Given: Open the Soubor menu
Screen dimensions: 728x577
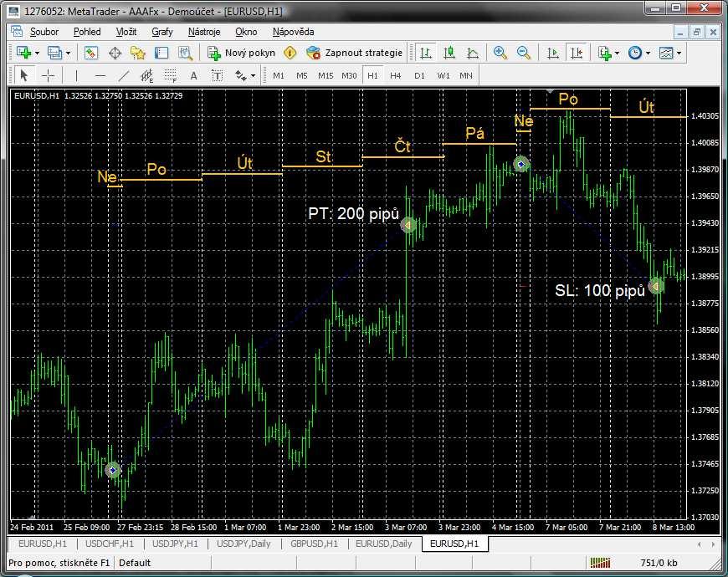Looking at the screenshot, I should point(44,32).
